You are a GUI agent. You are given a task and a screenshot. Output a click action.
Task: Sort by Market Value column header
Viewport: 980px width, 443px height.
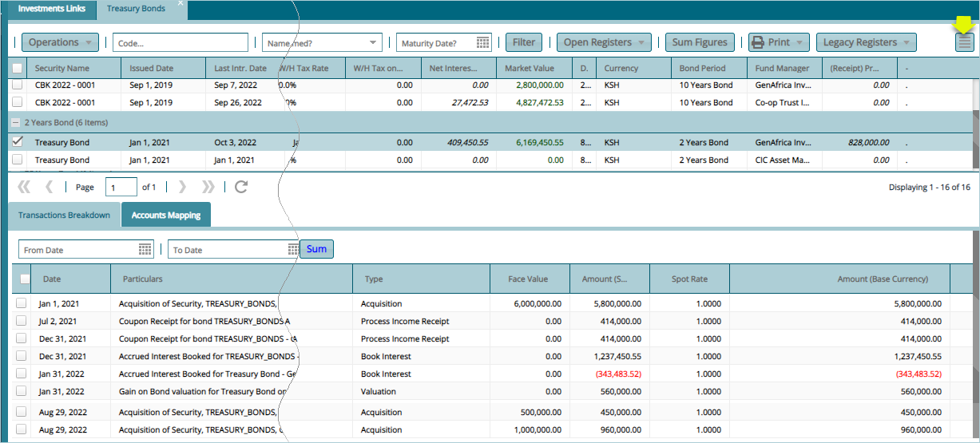(x=535, y=69)
